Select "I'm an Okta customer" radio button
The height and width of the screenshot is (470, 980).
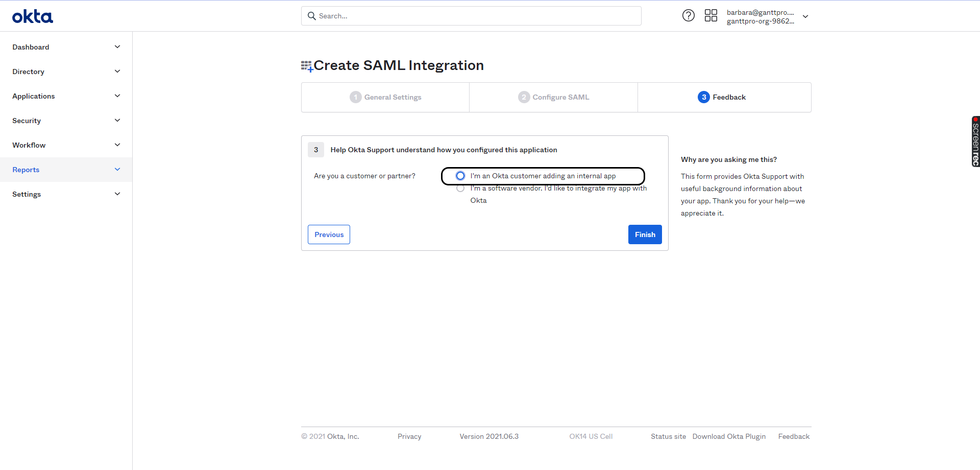[460, 176]
